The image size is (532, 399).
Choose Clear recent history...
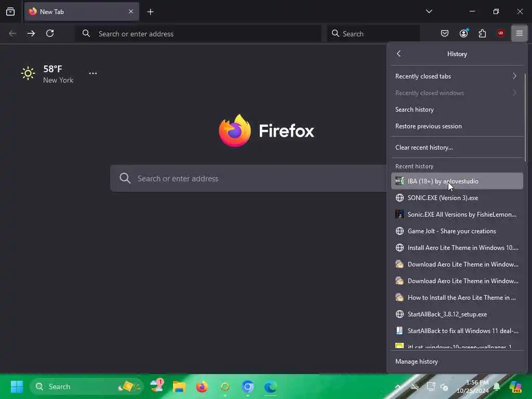pos(457,147)
